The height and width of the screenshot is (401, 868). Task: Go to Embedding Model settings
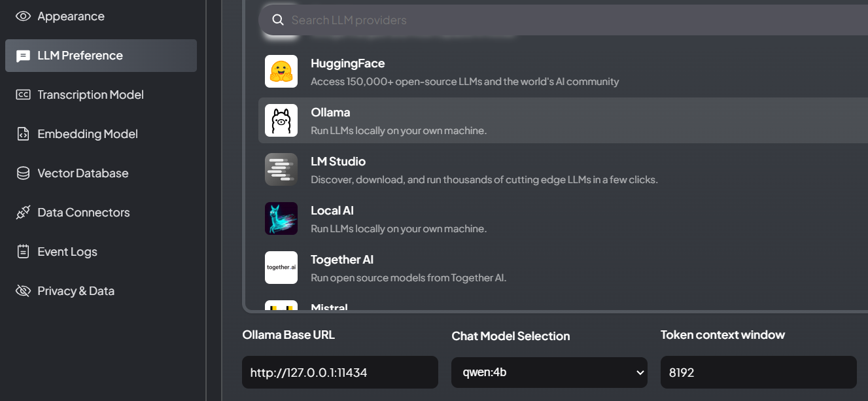[x=88, y=134]
